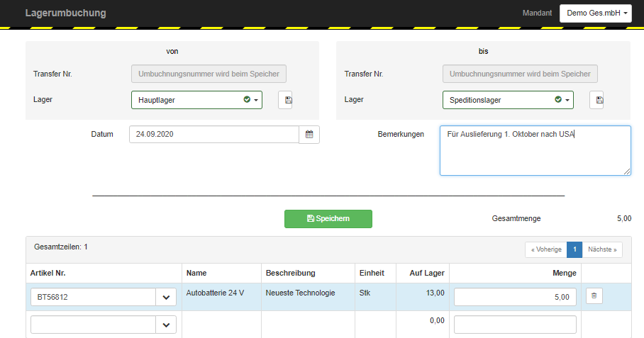
Task: Click the save icon beside Hauptlager
Action: point(285,100)
